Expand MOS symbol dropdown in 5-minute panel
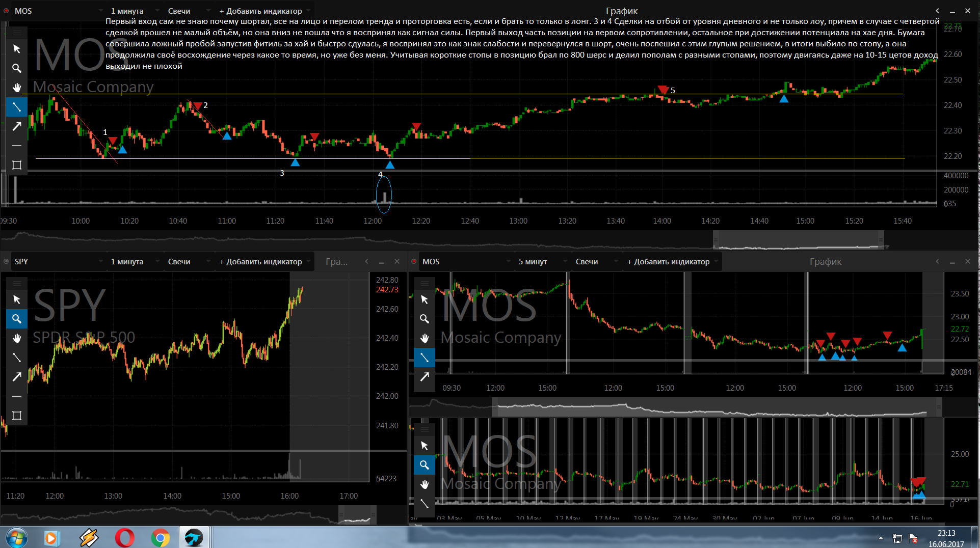The image size is (980, 548). pyautogui.click(x=508, y=261)
